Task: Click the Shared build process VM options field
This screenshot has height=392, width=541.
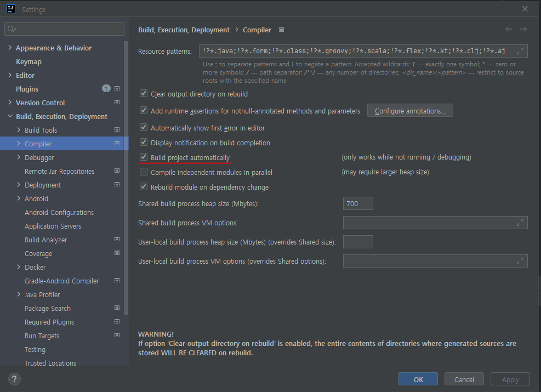Action: (x=435, y=223)
